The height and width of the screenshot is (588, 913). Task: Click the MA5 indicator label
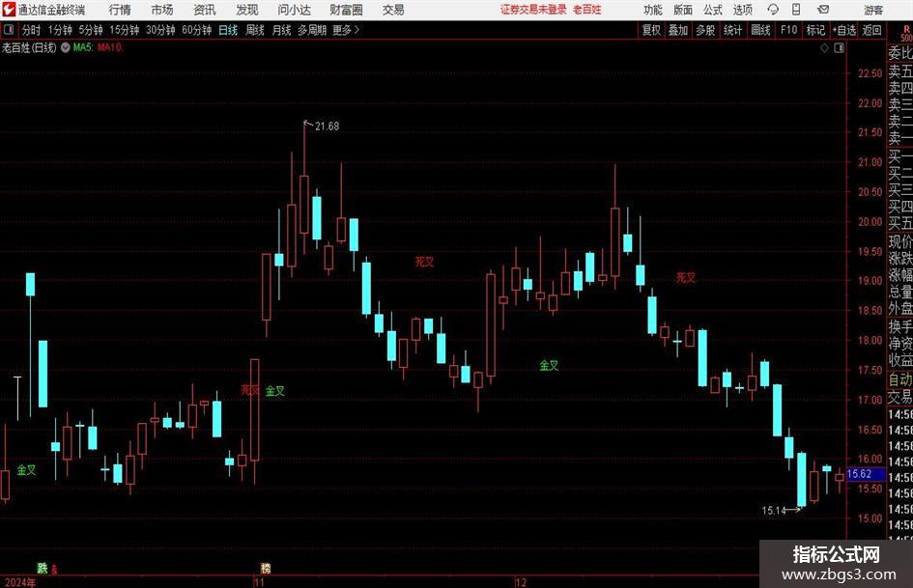tap(83, 47)
